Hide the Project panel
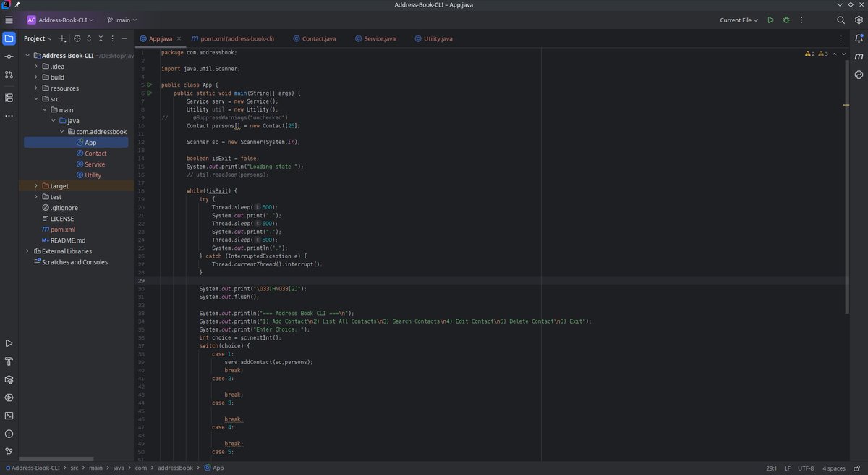 [x=124, y=38]
